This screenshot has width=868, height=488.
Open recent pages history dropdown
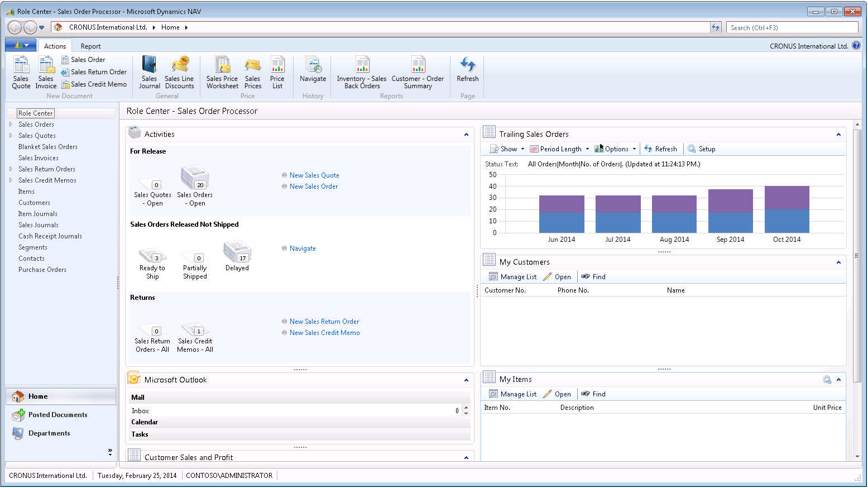[42, 27]
